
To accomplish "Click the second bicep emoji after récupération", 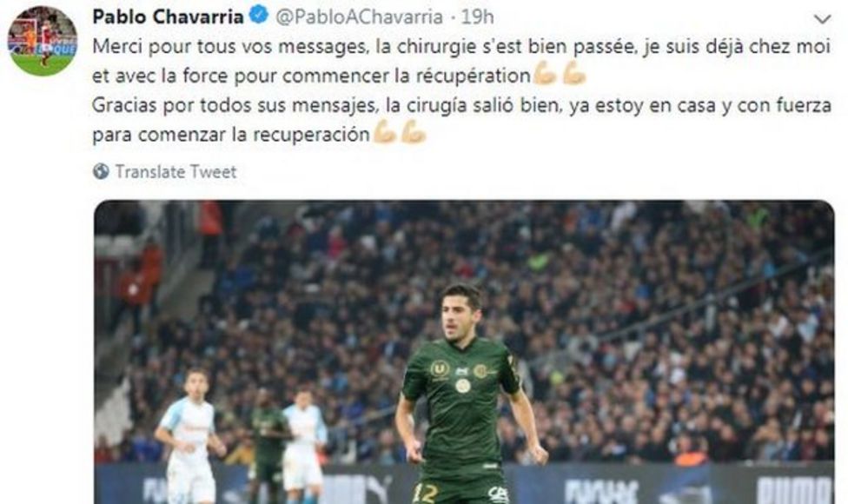I will tap(574, 75).
